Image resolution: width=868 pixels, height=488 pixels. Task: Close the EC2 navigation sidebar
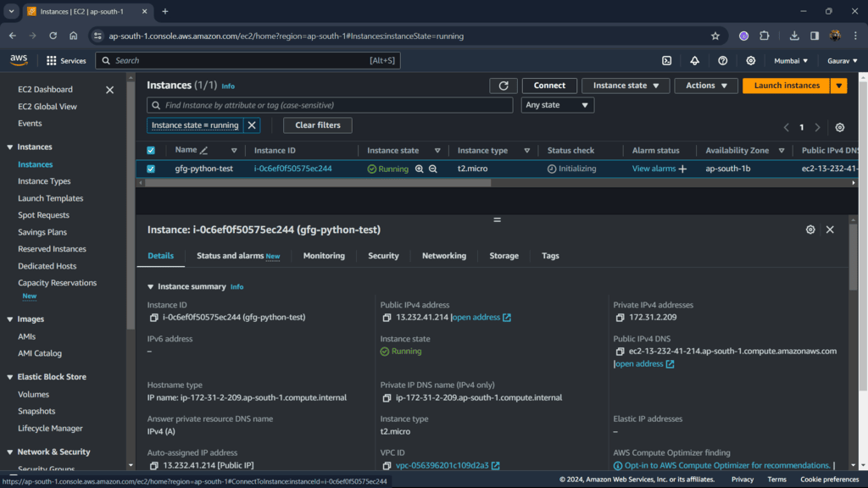click(109, 90)
